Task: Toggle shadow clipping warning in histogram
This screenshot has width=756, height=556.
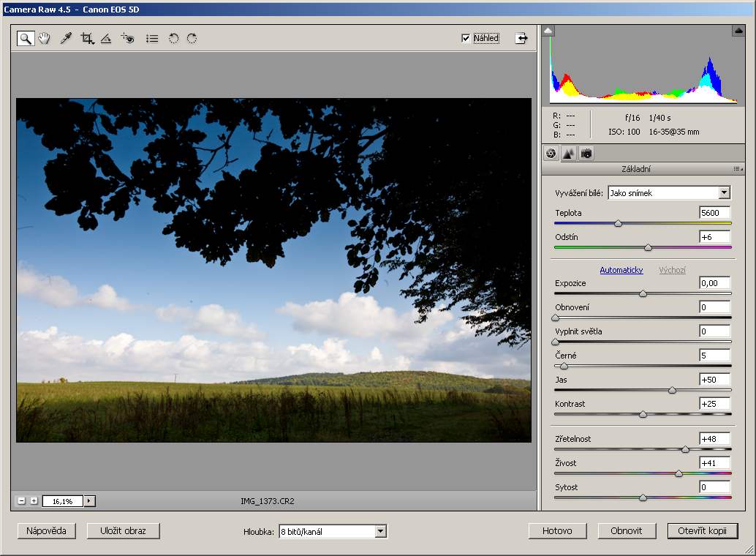Action: pos(548,31)
